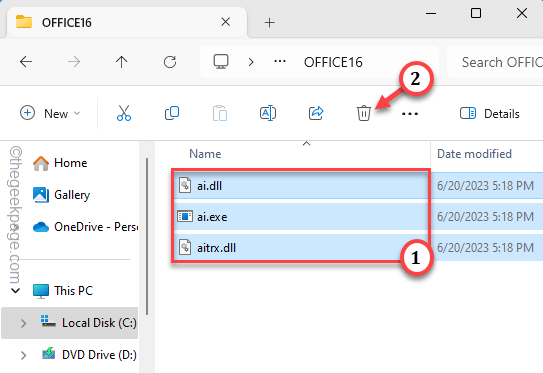Click the Local Disk (C:) drive icon
This screenshot has width=543, height=373.
point(48,321)
